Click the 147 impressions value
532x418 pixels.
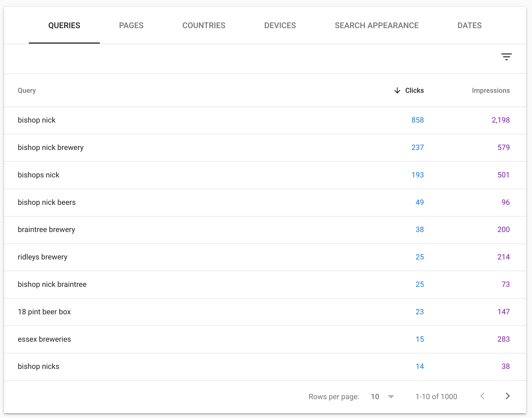pos(504,312)
